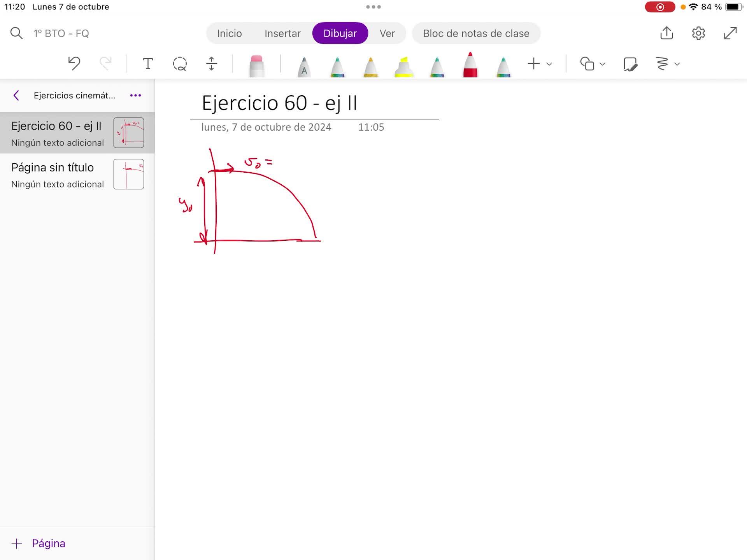Select the red pen

(470, 65)
